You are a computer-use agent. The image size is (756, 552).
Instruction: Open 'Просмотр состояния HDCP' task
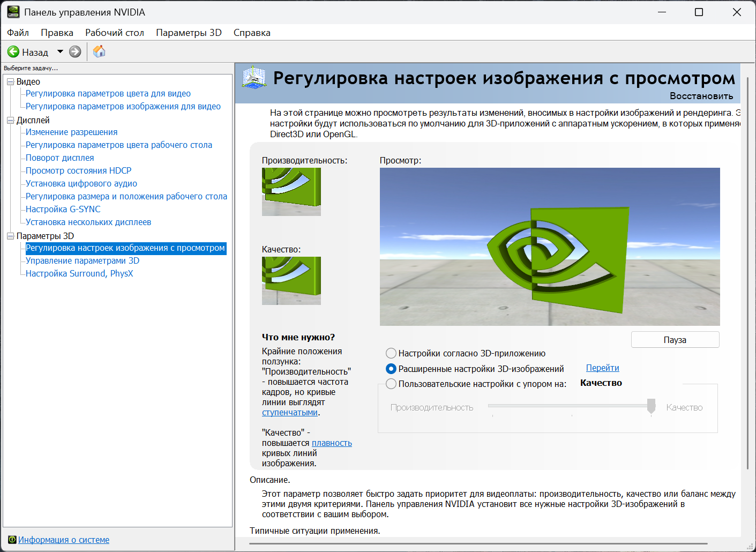coord(79,170)
